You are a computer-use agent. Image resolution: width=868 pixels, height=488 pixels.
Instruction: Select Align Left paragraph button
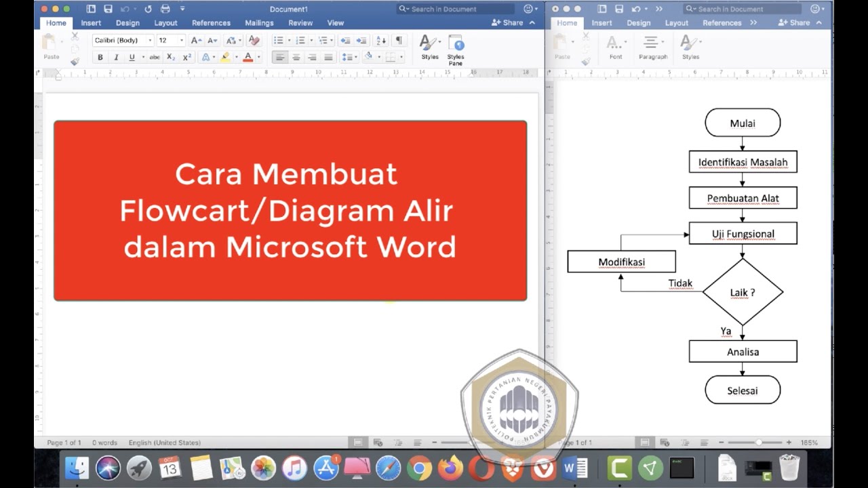[279, 58]
